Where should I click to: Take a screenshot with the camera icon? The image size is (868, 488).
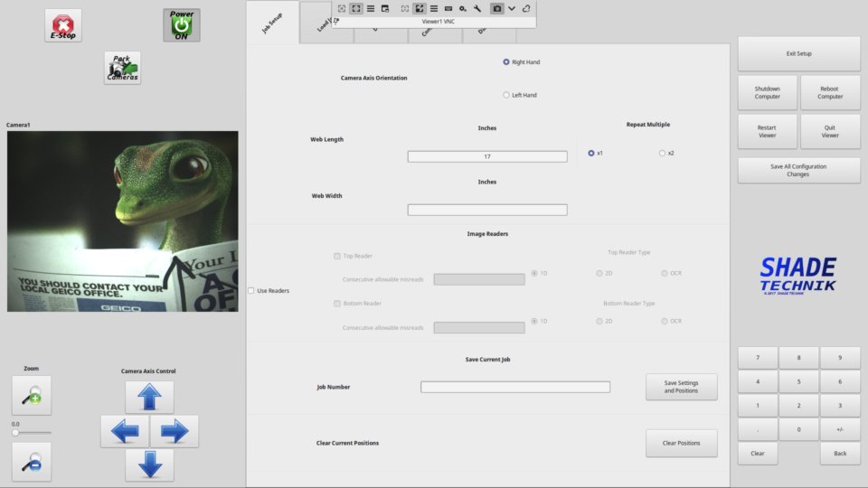(x=497, y=8)
